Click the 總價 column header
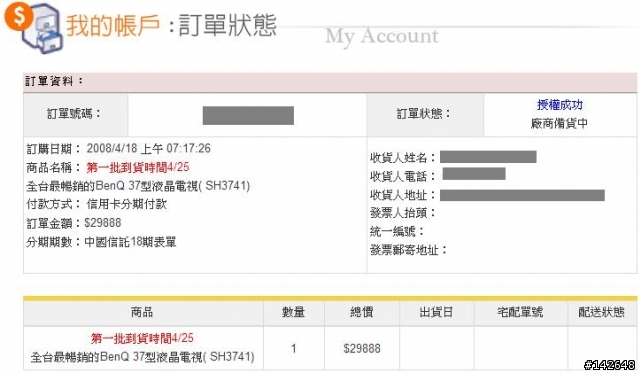Screen dimensions: 640x373 [362, 313]
